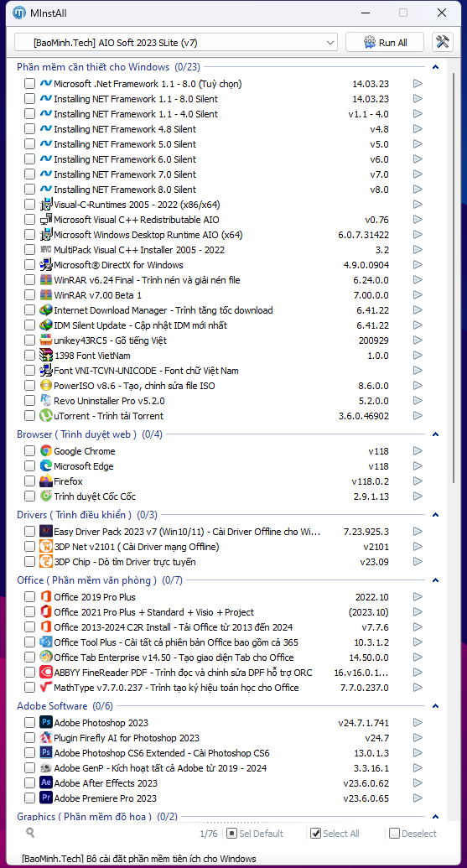Image resolution: width=467 pixels, height=868 pixels.
Task: Click the tools settings icon beside Run All
Action: click(443, 42)
